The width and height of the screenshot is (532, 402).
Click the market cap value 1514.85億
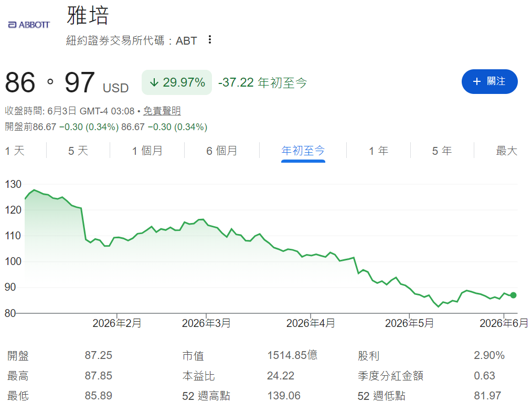292,355
